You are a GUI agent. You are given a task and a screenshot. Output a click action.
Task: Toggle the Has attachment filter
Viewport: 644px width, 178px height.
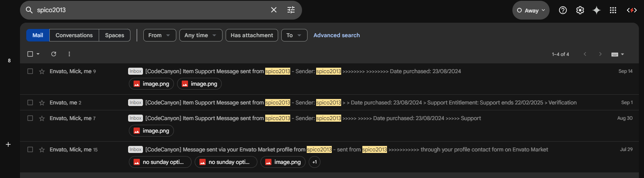coord(251,35)
